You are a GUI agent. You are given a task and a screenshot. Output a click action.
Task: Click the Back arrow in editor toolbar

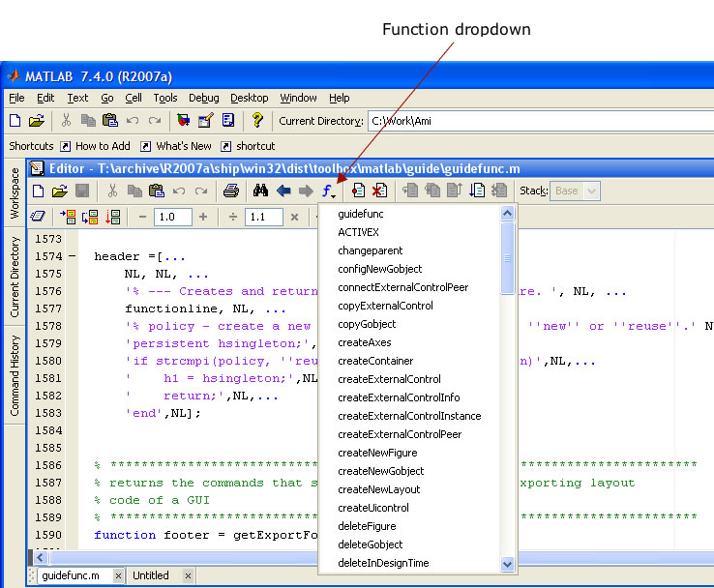coord(283,191)
